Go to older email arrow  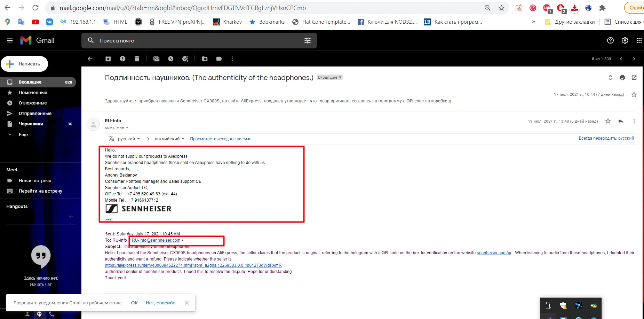(x=634, y=59)
